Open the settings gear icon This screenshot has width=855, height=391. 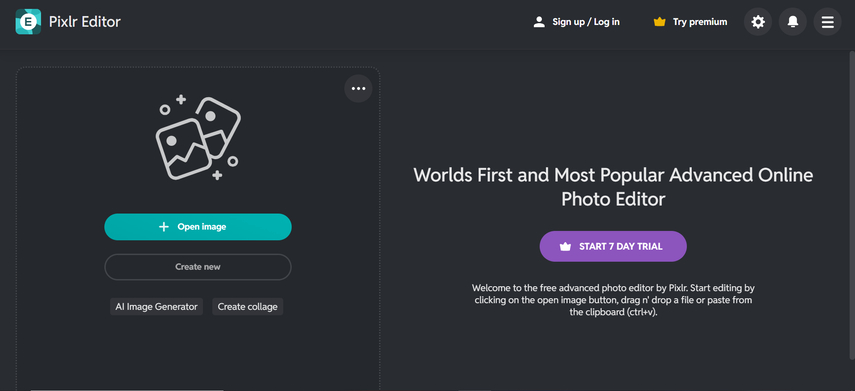[x=758, y=22]
